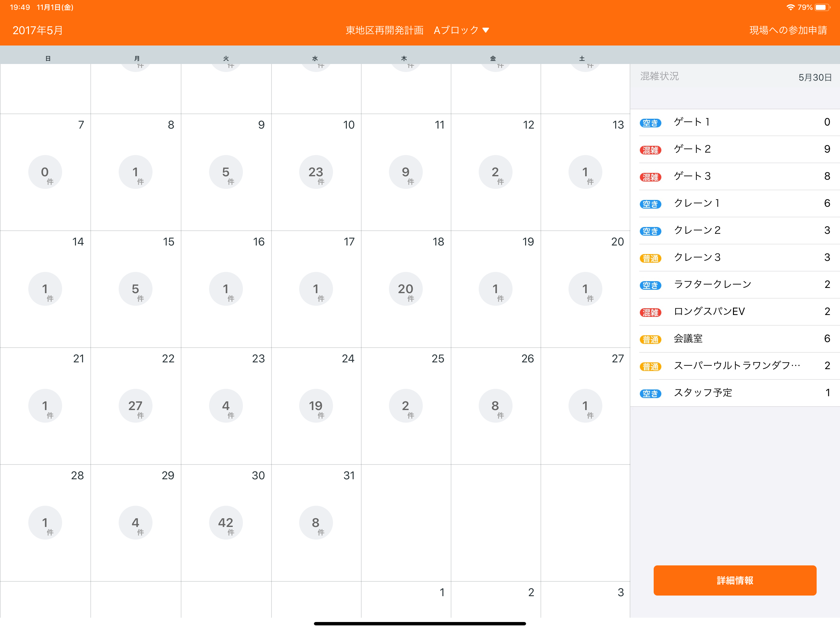Image resolution: width=840 pixels, height=630 pixels.
Task: Tap the iPad home indicator bar
Action: point(420,624)
